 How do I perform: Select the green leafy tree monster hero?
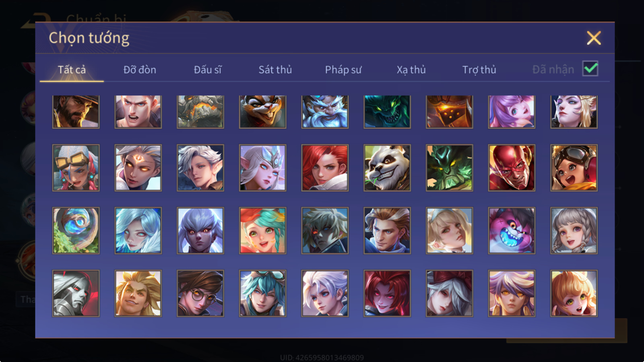450,168
